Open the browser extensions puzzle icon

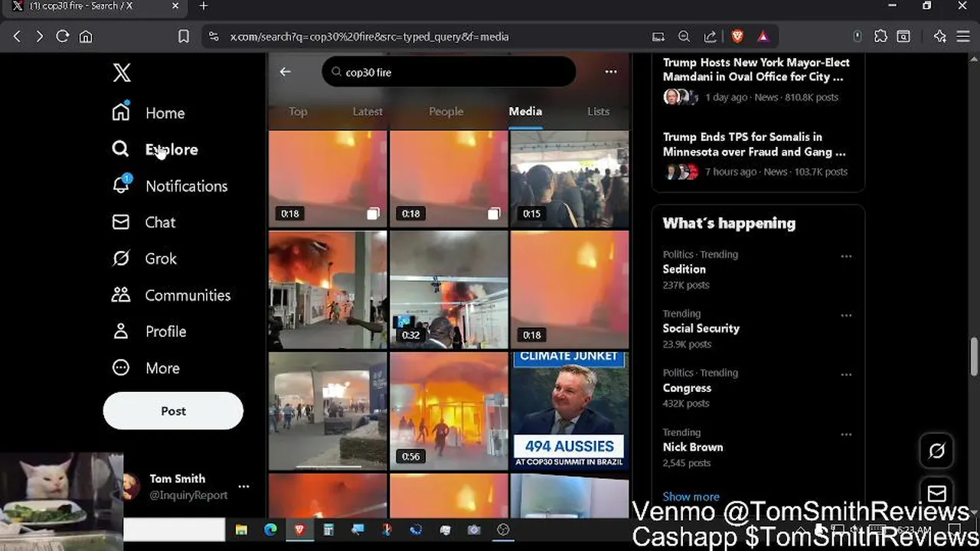(x=880, y=36)
